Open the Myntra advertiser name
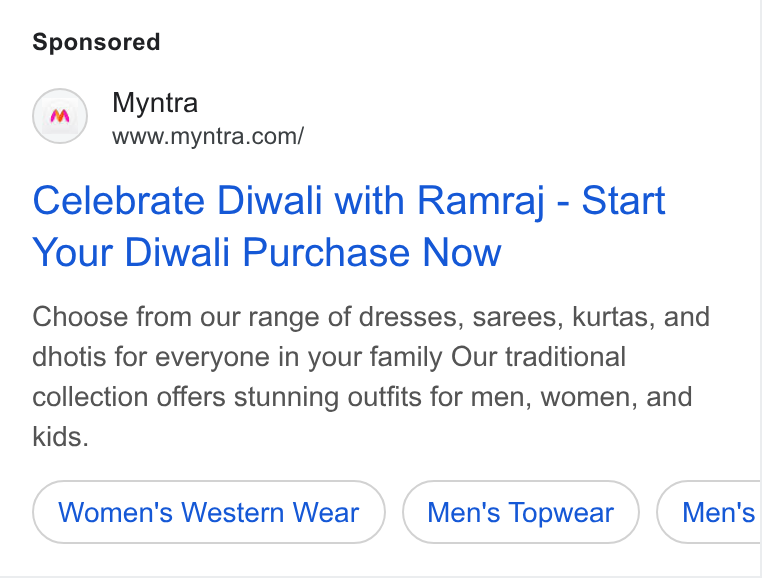The height and width of the screenshot is (578, 762). coord(155,103)
